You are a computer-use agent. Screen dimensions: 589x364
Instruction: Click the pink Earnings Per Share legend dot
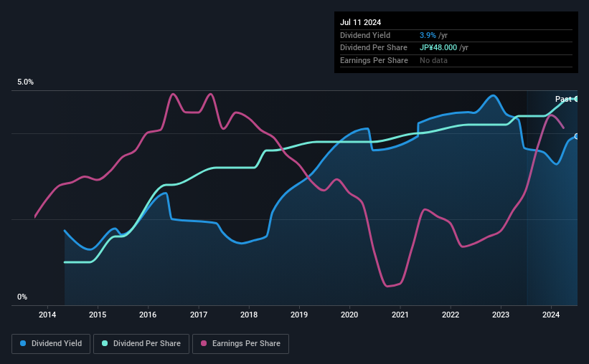point(204,343)
